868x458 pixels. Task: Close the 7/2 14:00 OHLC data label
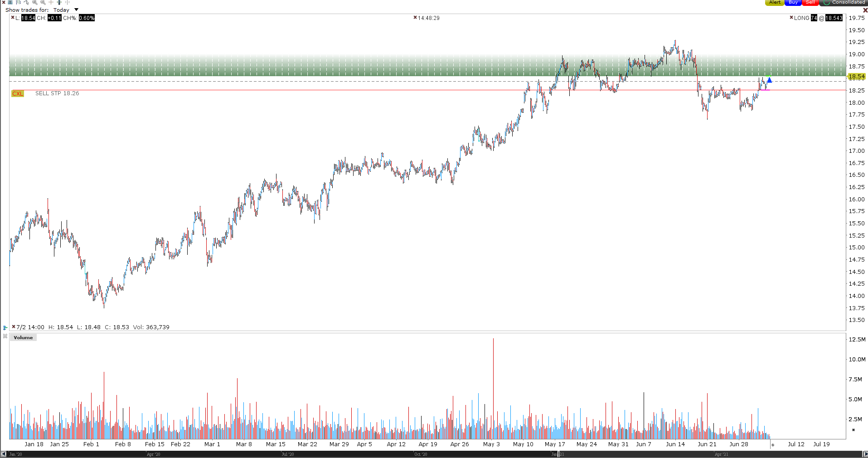(x=14, y=326)
